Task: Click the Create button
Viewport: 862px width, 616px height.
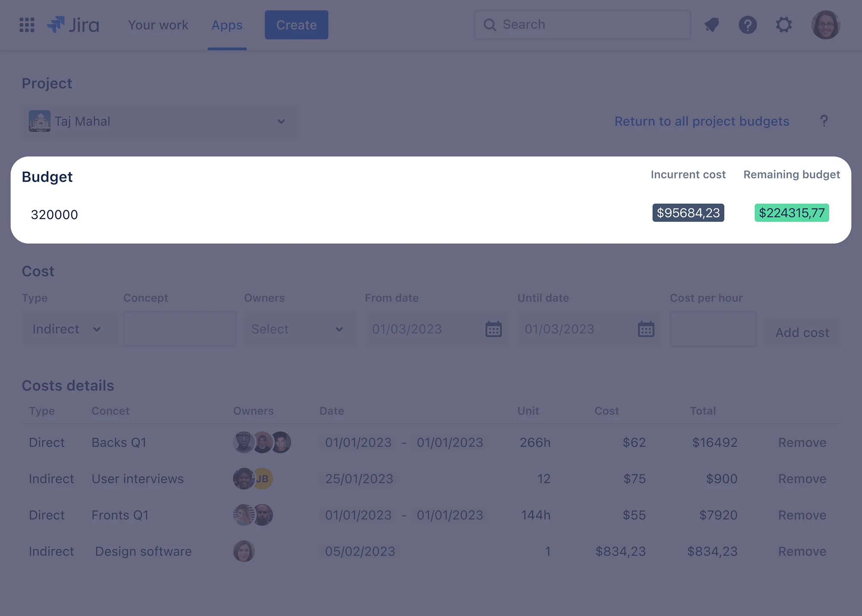Action: (297, 25)
